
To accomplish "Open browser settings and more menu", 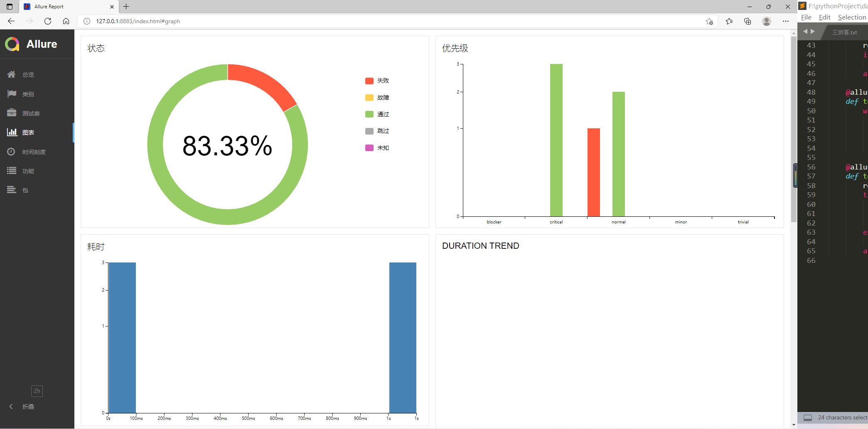I will (785, 21).
